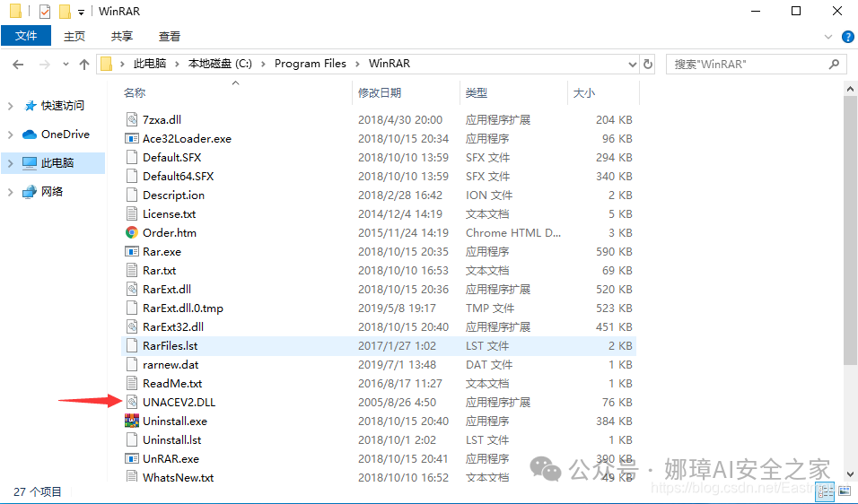This screenshot has width=858, height=504.
Task: Click the Default.SFX file icon
Action: click(131, 158)
